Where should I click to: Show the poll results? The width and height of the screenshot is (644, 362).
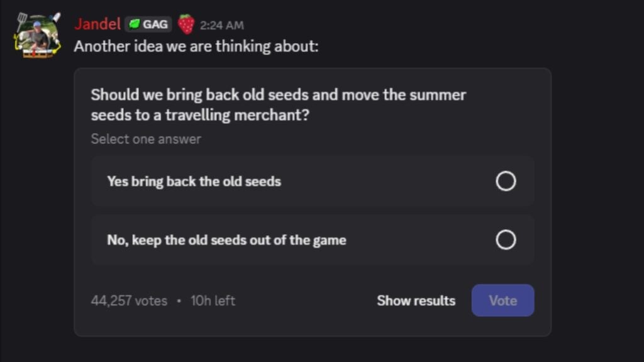click(416, 300)
